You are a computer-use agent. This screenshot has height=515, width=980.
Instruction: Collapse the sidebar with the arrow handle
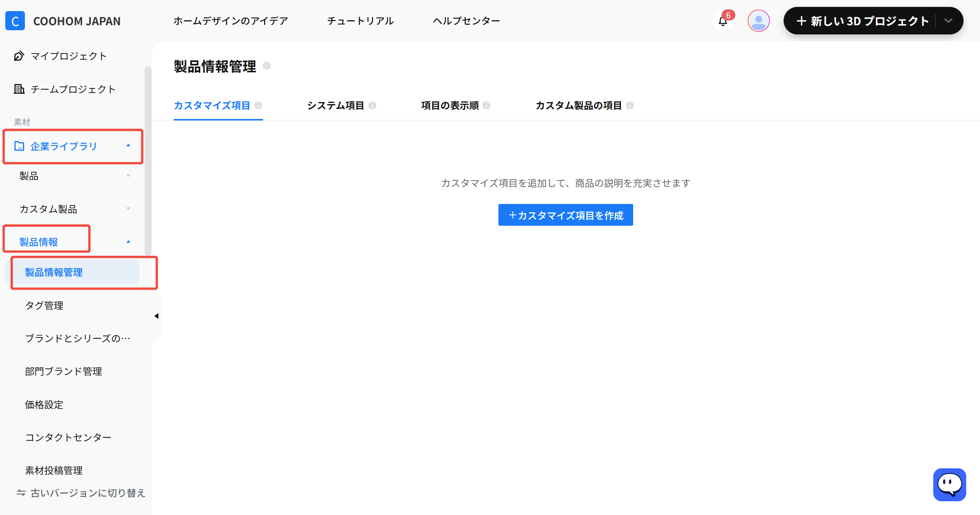point(157,316)
